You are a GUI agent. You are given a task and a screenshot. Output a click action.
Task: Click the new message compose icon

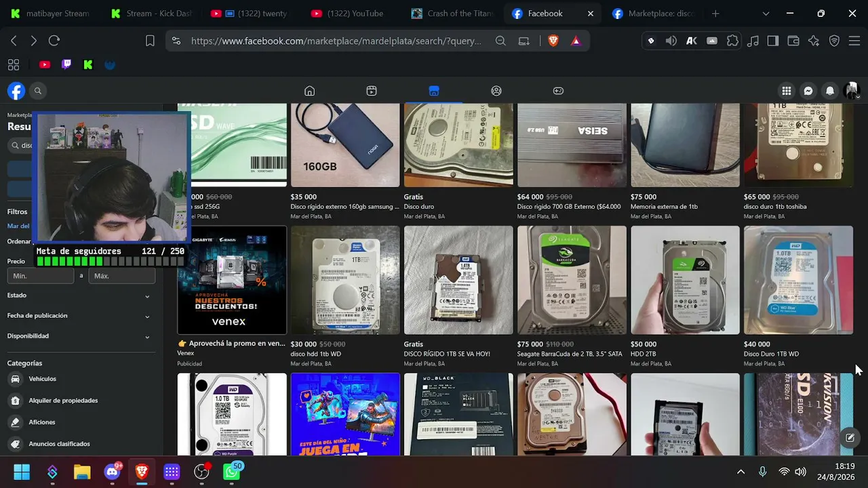click(850, 437)
